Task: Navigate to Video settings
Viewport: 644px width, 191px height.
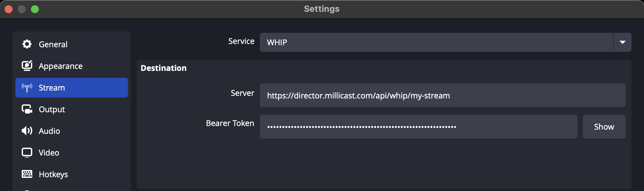Action: [49, 153]
